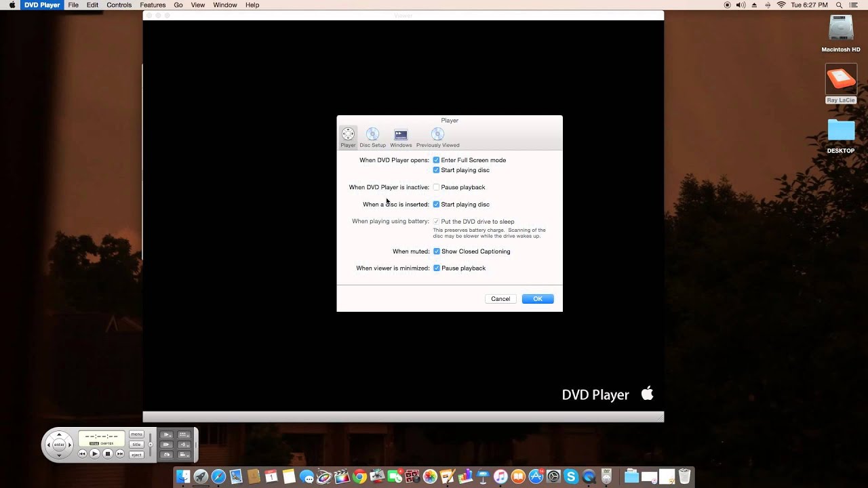This screenshot has width=868, height=488.
Task: Click the controller menu button
Action: 136,434
